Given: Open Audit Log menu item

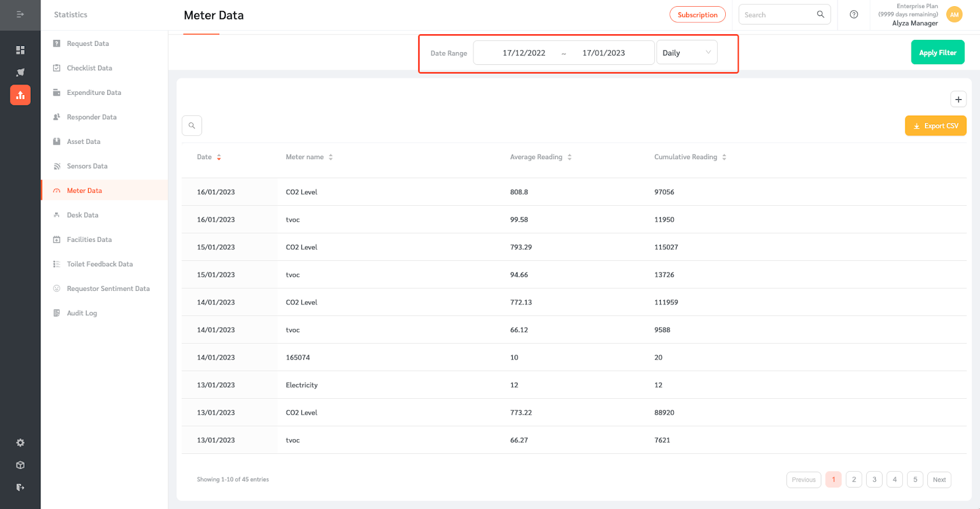Looking at the screenshot, I should coord(81,313).
